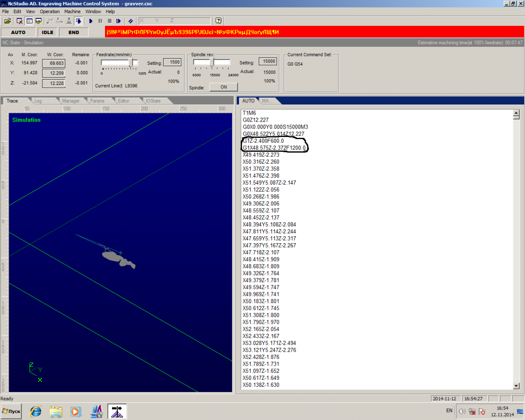Click the blue double-slash toolbar icon

tap(131, 21)
